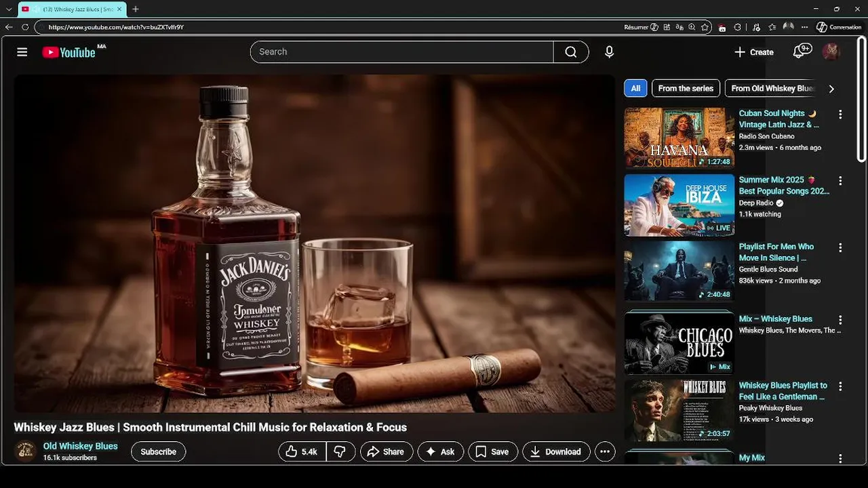This screenshot has width=868, height=488.
Task: Open the account avatar menu
Action: coord(831,52)
